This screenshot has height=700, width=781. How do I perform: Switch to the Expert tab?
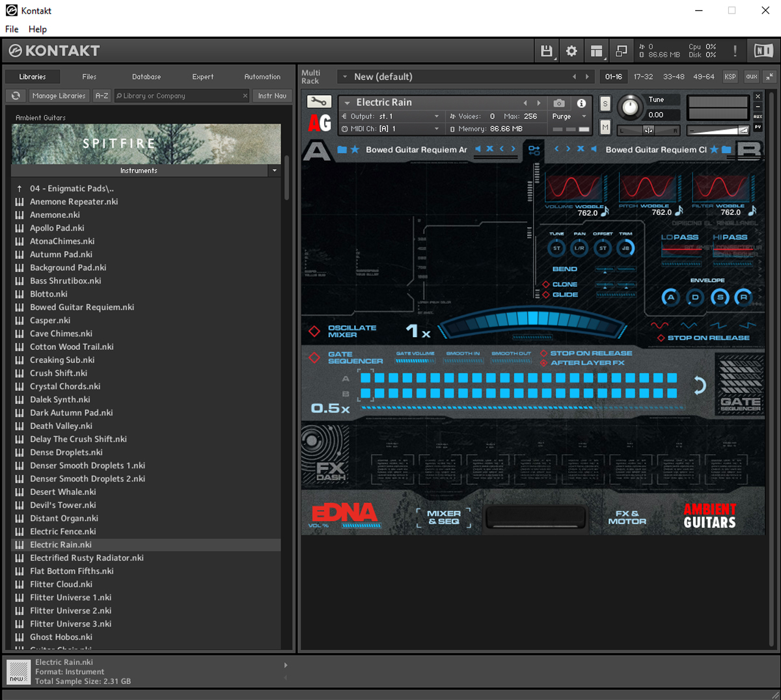203,77
